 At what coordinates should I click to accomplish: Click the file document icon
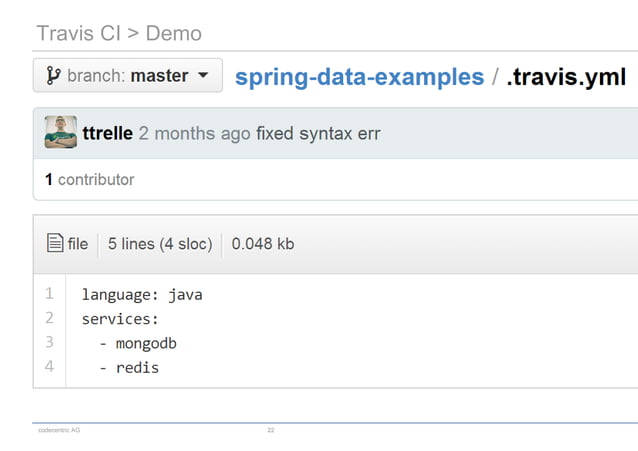(56, 243)
